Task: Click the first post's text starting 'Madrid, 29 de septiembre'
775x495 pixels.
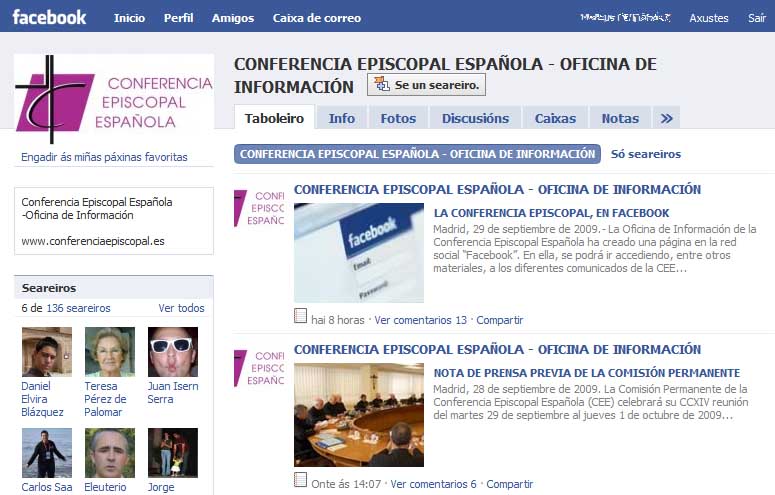Action: 595,249
